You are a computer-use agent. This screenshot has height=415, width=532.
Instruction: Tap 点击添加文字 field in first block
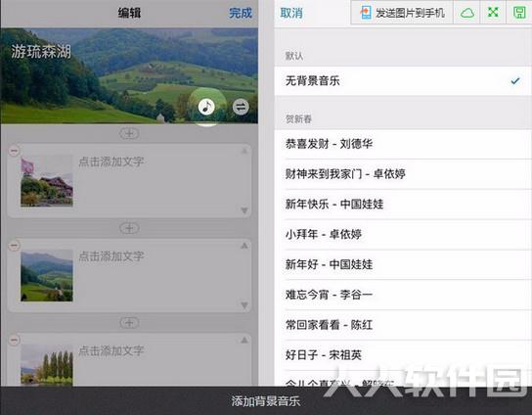tap(111, 161)
